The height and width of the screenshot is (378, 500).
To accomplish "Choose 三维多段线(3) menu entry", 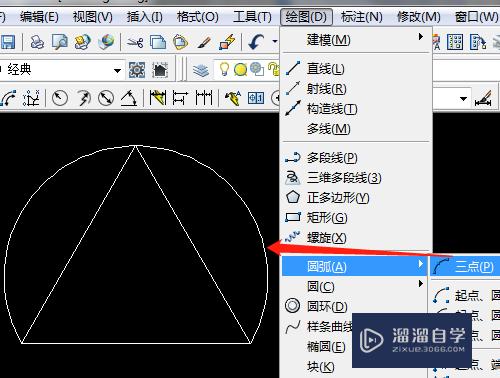I will (x=356, y=178).
